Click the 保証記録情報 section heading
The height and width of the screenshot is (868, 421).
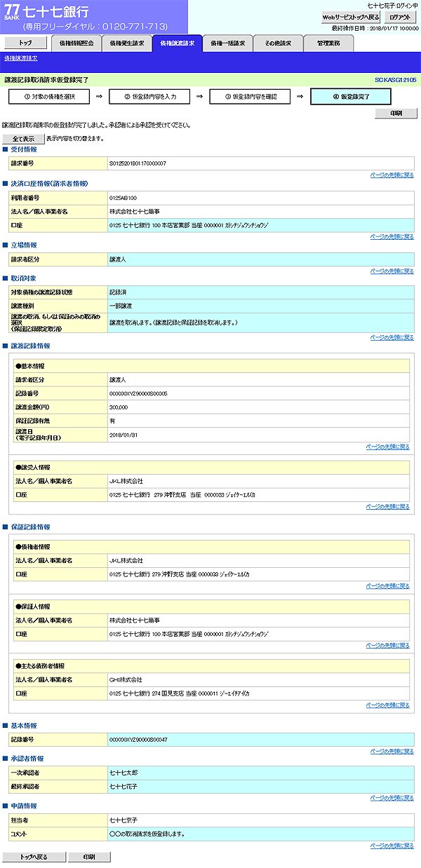coord(30,526)
